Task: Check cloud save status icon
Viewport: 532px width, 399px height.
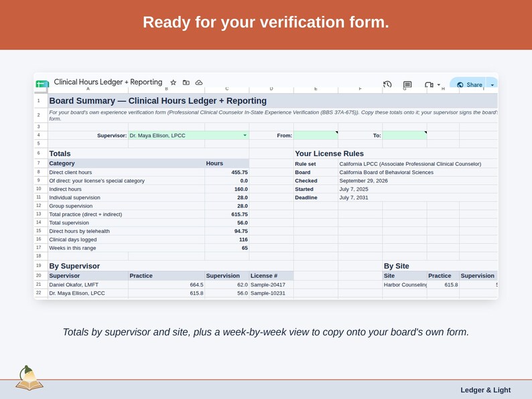Action: (x=199, y=82)
